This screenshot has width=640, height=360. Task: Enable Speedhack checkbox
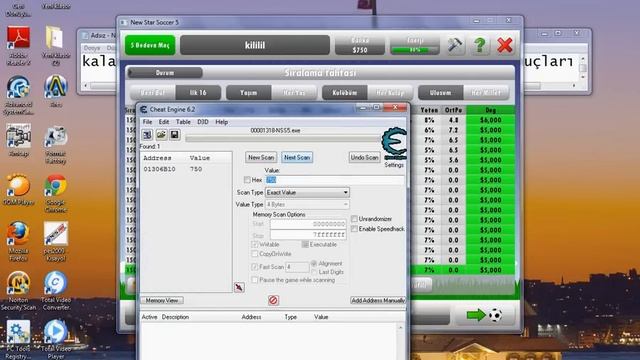354,229
